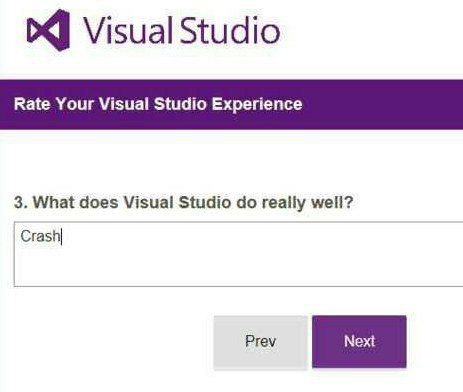The width and height of the screenshot is (463, 392).
Task: Click the word Visual in the logo header
Action: click(128, 30)
